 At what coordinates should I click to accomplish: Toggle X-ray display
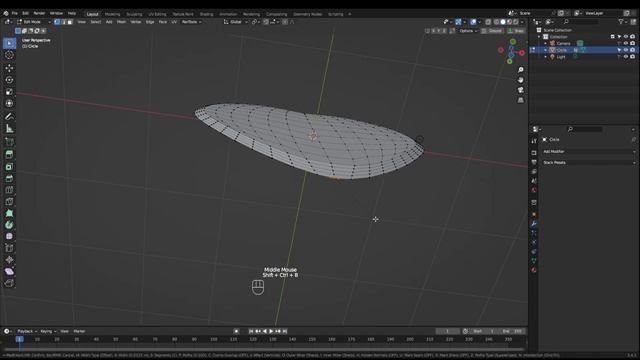point(488,22)
